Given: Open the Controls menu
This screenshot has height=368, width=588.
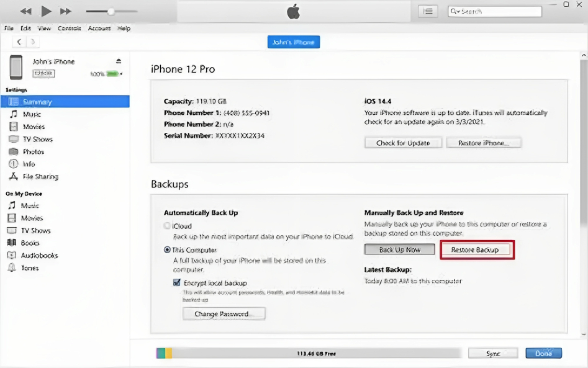Looking at the screenshot, I should tap(70, 28).
